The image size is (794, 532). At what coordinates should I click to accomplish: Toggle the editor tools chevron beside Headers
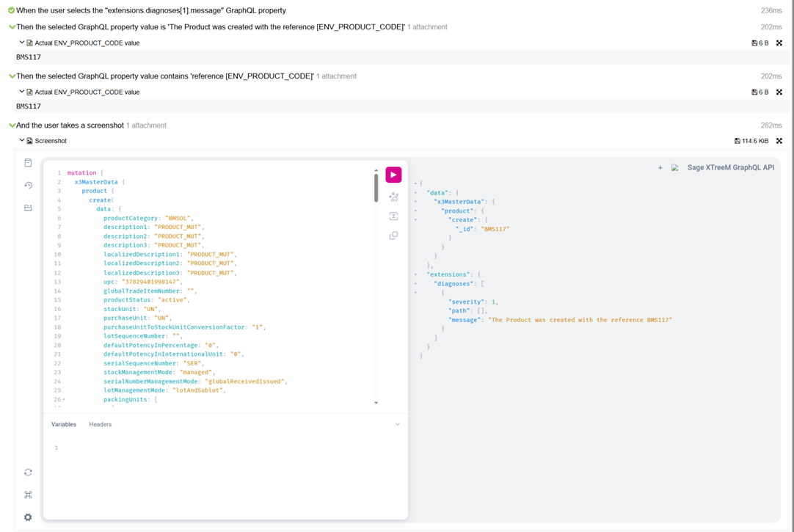pyautogui.click(x=398, y=424)
